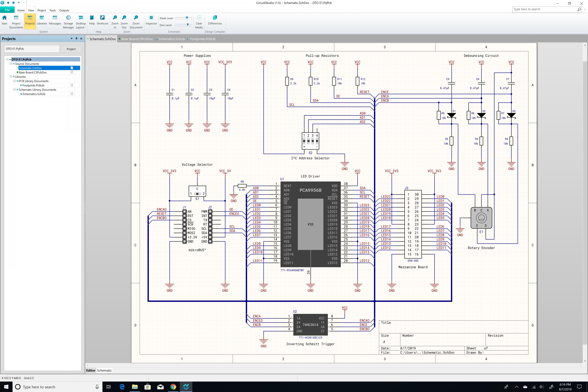Select the Schematic.SchDoc document tab
Screen dimensions: 588x392
click(101, 39)
